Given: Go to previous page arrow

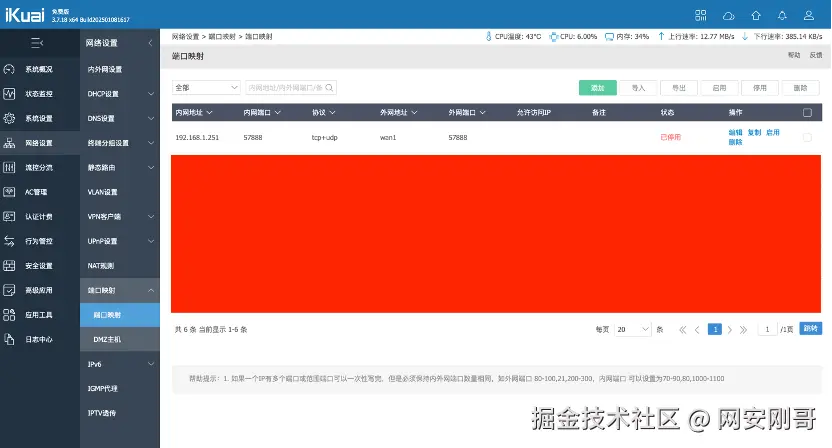Looking at the screenshot, I should (697, 330).
